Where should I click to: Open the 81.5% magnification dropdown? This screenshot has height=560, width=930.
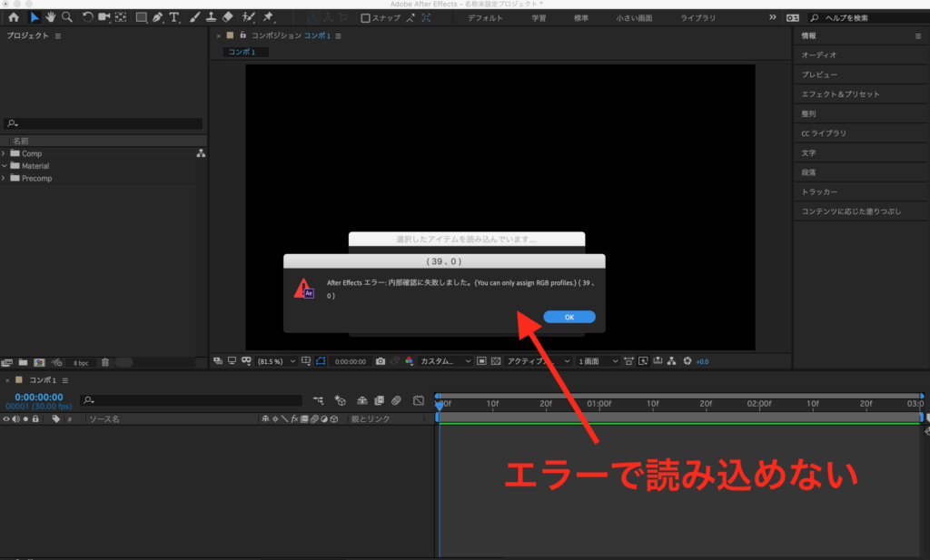point(276,361)
